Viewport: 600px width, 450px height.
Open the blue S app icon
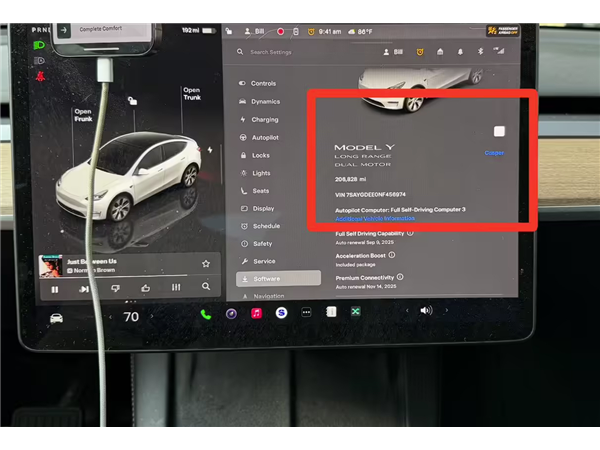point(281,313)
